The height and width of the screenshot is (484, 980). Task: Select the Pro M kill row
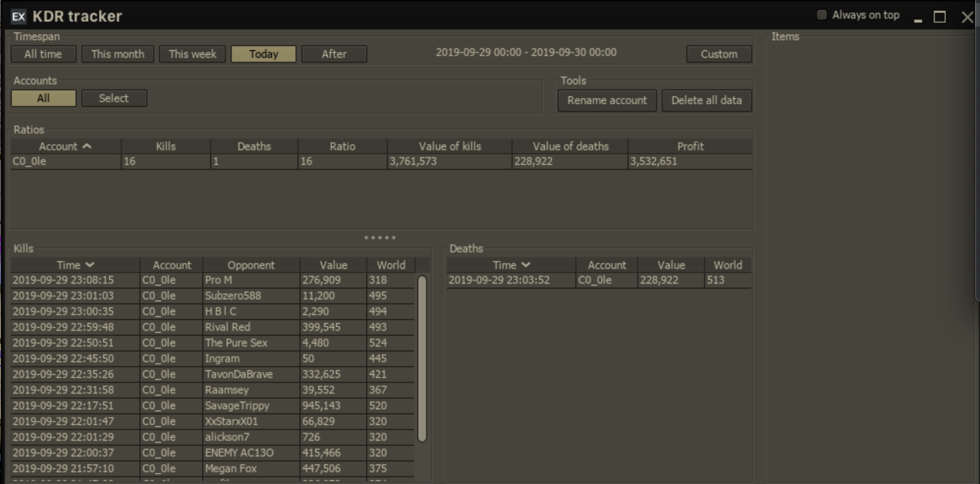pos(213,280)
